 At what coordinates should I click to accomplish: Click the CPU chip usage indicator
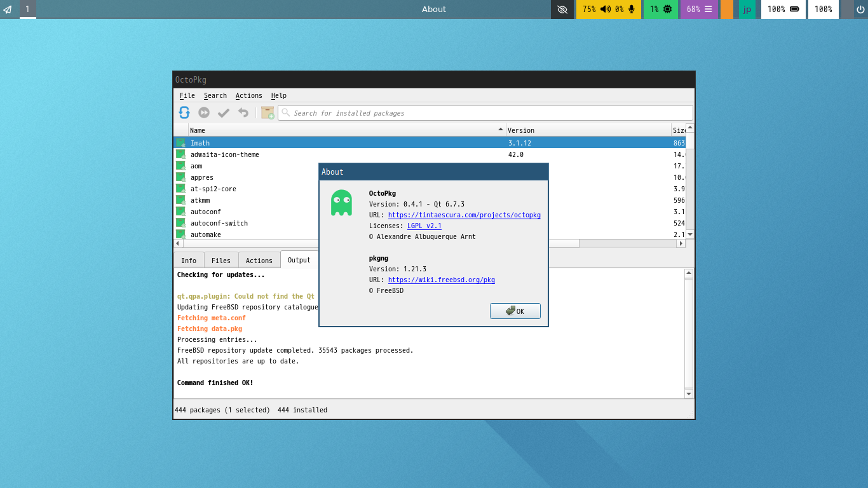click(667, 9)
